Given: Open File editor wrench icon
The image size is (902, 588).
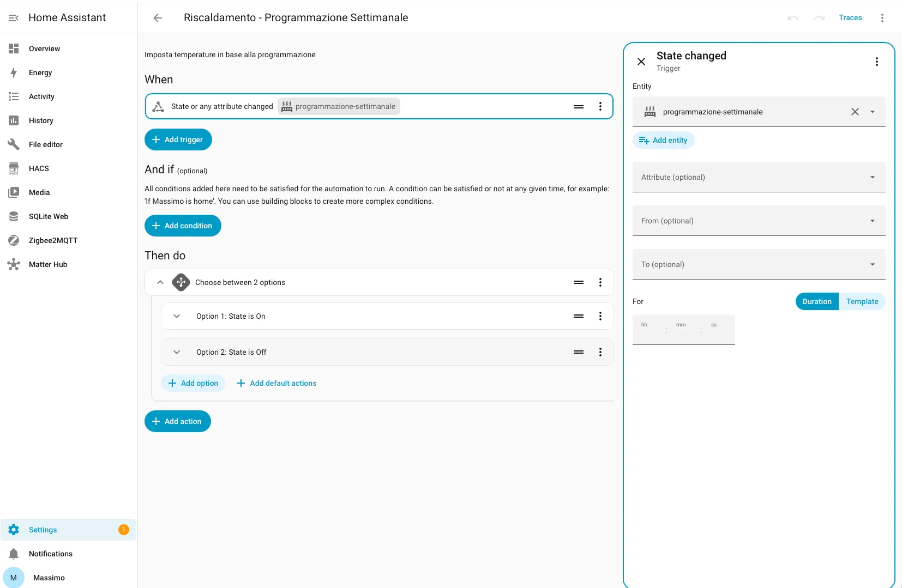Looking at the screenshot, I should pyautogui.click(x=14, y=144).
